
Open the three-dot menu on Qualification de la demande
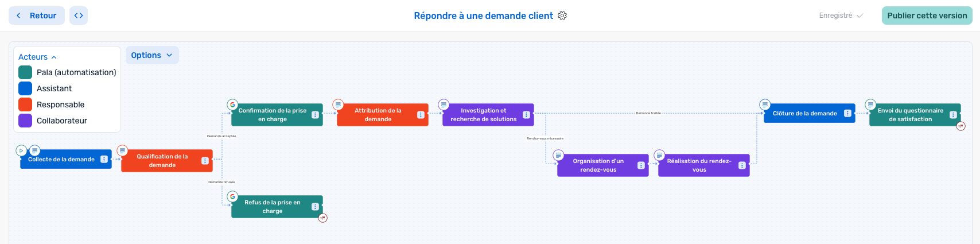point(205,161)
